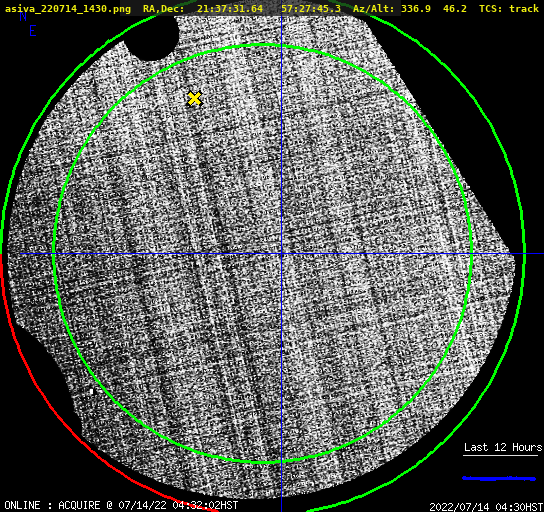Screen dimensions: 544x512
Task: Click the blue N compass label
Action: (x=23, y=16)
